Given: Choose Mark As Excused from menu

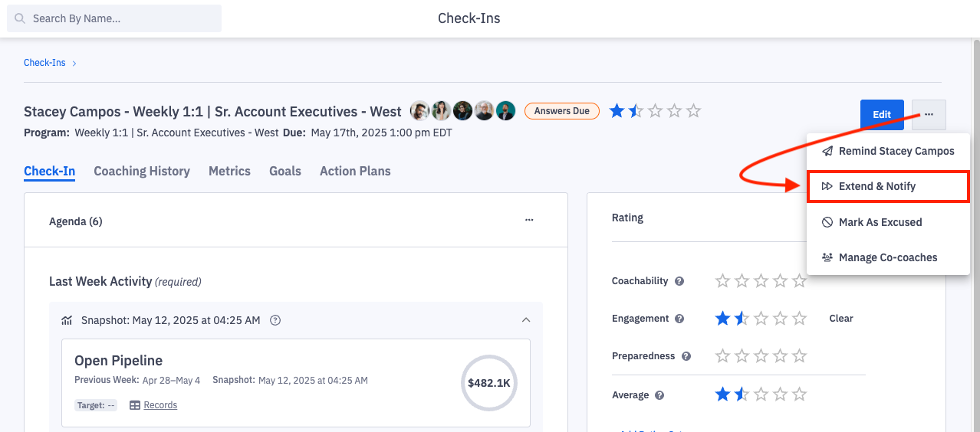Looking at the screenshot, I should [880, 222].
